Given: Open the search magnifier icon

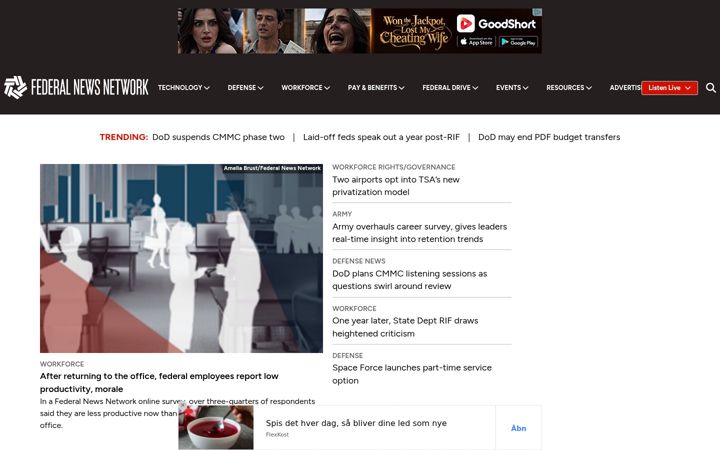Looking at the screenshot, I should coord(710,88).
